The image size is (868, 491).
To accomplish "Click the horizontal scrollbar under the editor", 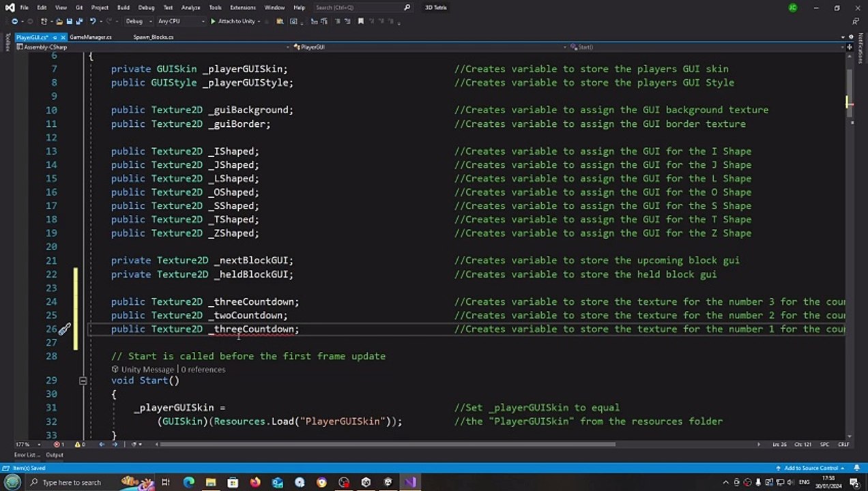I will [x=389, y=445].
